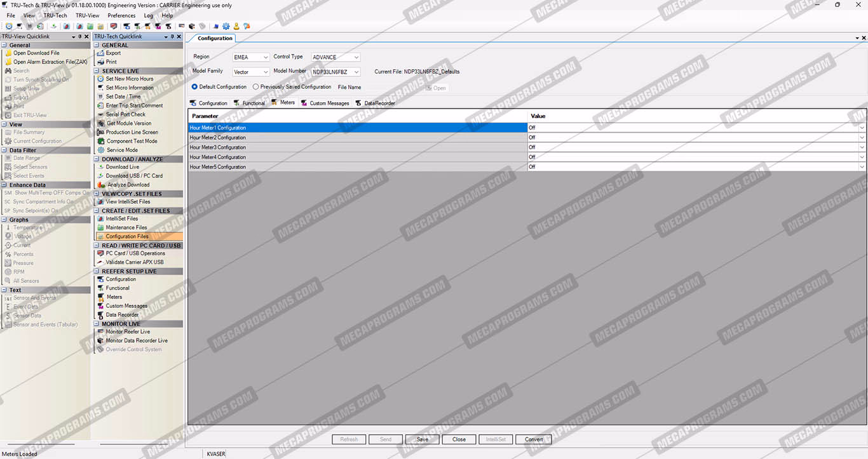Open the Preferences menu
This screenshot has height=459, width=868.
pyautogui.click(x=121, y=15)
